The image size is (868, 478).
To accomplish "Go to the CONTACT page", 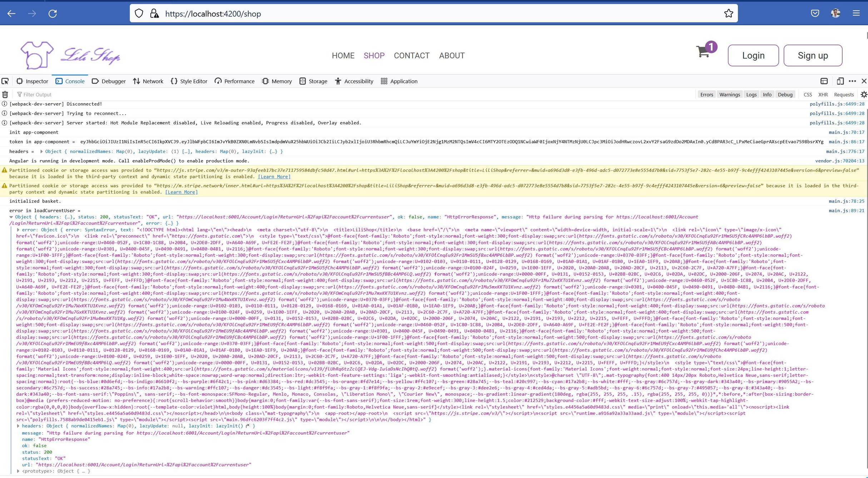I will pos(412,56).
